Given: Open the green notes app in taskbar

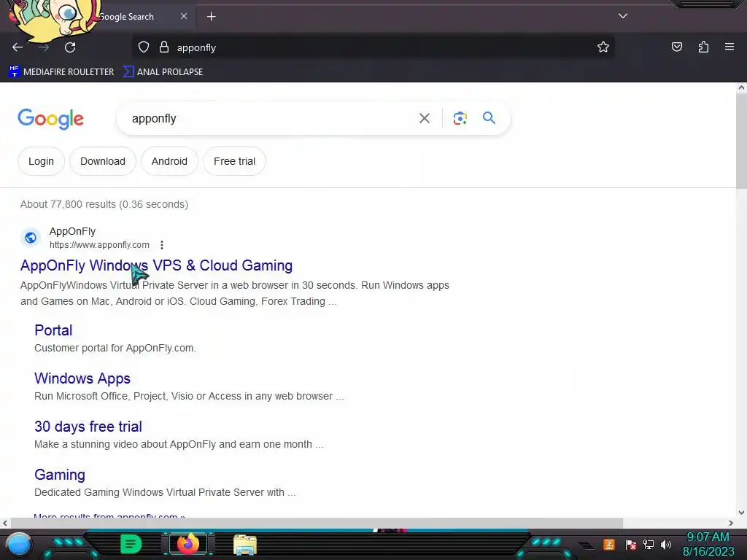Looking at the screenshot, I should pos(131,544).
